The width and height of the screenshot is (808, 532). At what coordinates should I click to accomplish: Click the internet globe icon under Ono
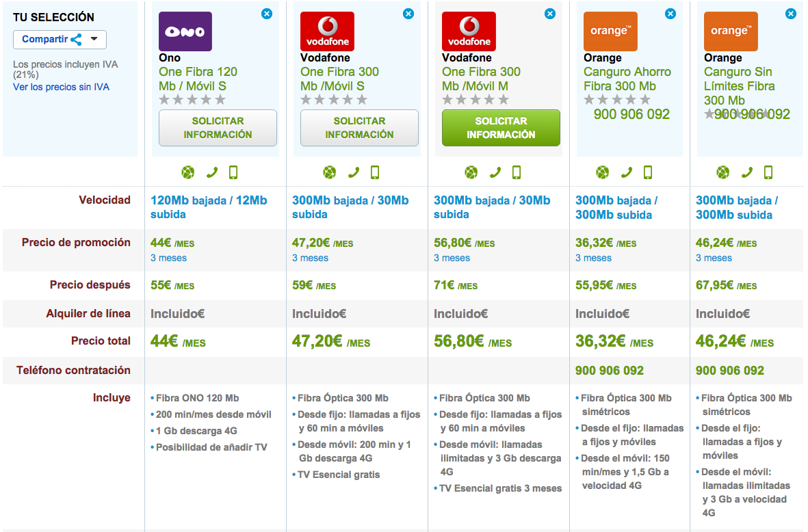tap(188, 172)
